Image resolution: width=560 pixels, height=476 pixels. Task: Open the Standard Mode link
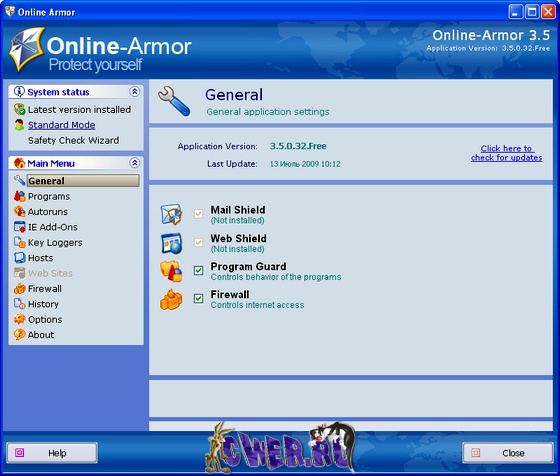point(61,125)
